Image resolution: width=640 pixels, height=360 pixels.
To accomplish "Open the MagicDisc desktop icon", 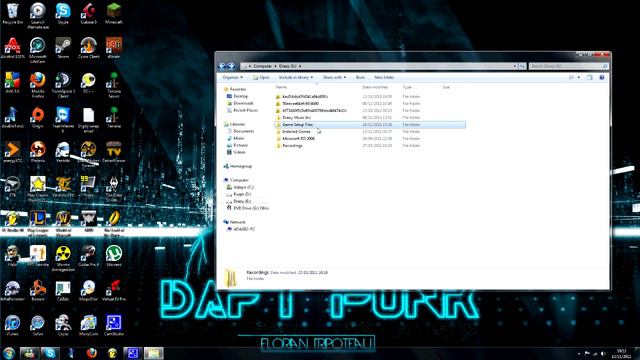I will click(x=88, y=290).
